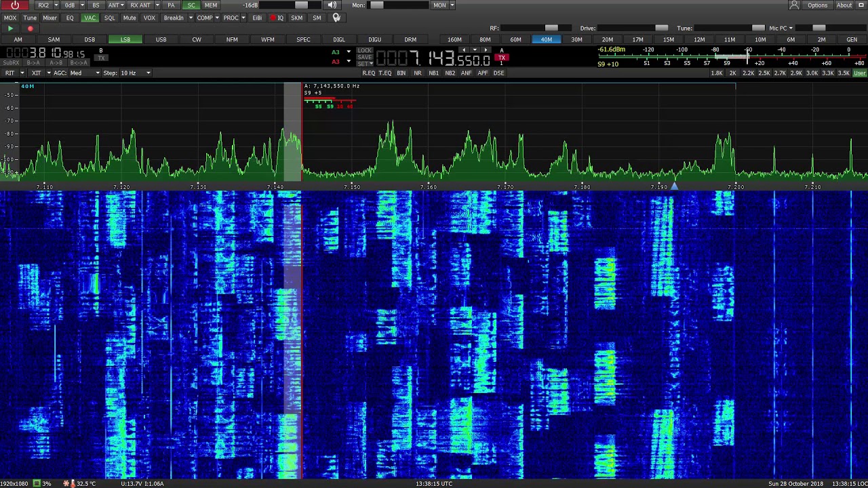The width and height of the screenshot is (868, 488).
Task: Open the RX2 dropdown arrow
Action: (x=56, y=5)
